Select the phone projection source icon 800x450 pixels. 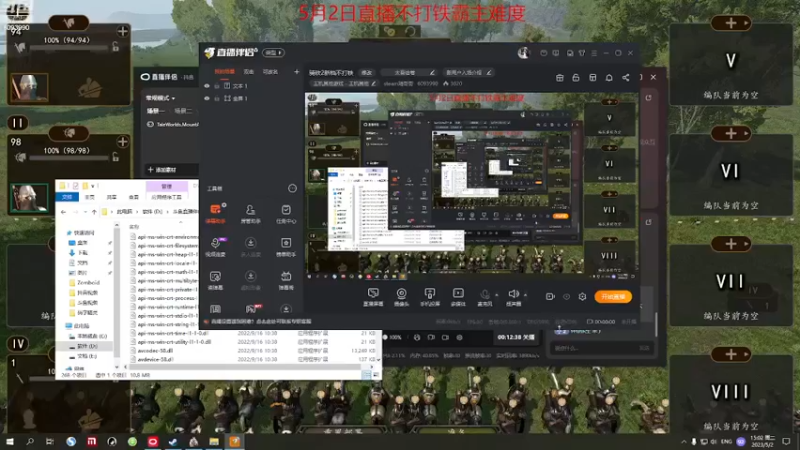pyautogui.click(x=430, y=296)
